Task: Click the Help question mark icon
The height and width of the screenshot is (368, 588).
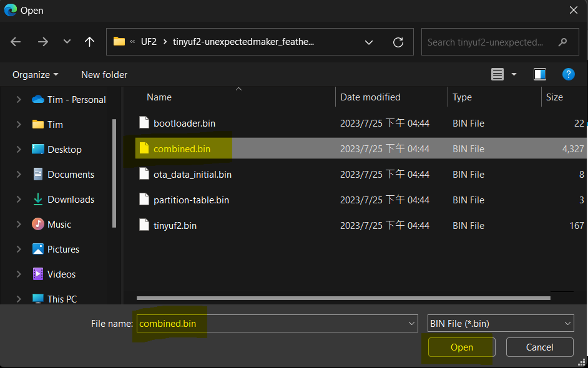Action: 568,74
